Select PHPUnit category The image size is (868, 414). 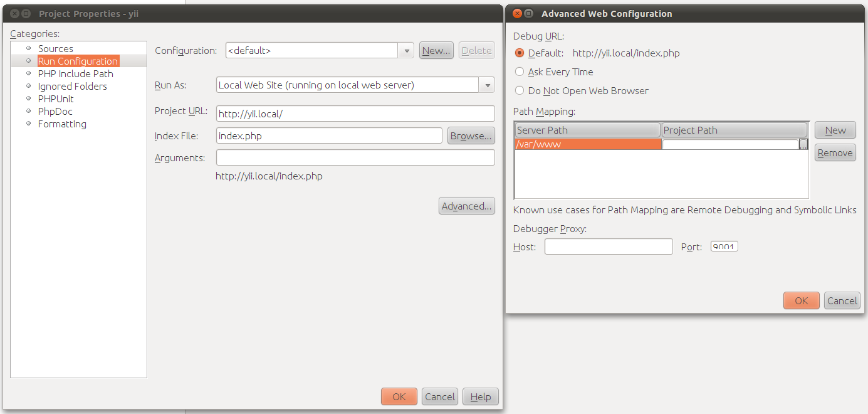click(56, 99)
